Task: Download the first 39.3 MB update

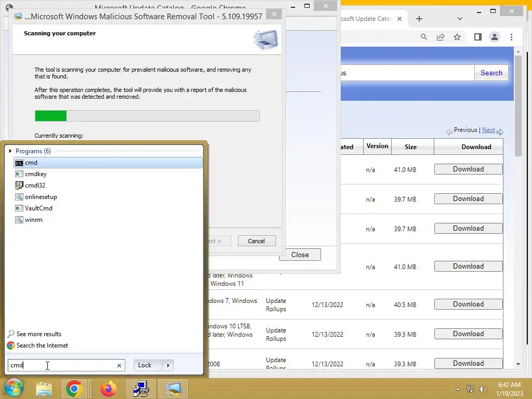Action: pos(469,334)
